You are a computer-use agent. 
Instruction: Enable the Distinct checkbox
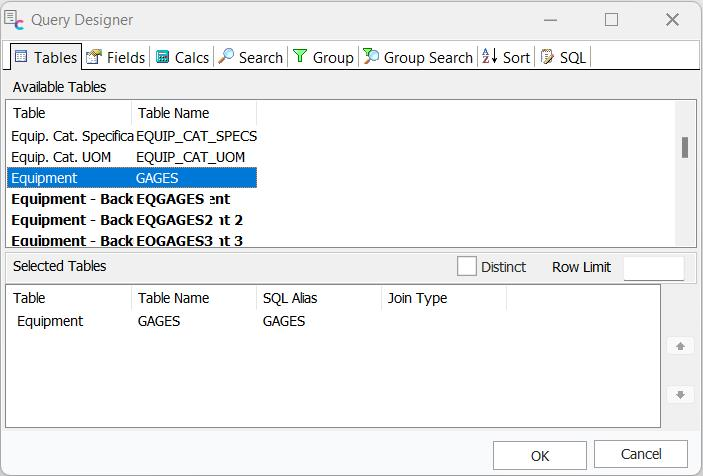pos(466,266)
